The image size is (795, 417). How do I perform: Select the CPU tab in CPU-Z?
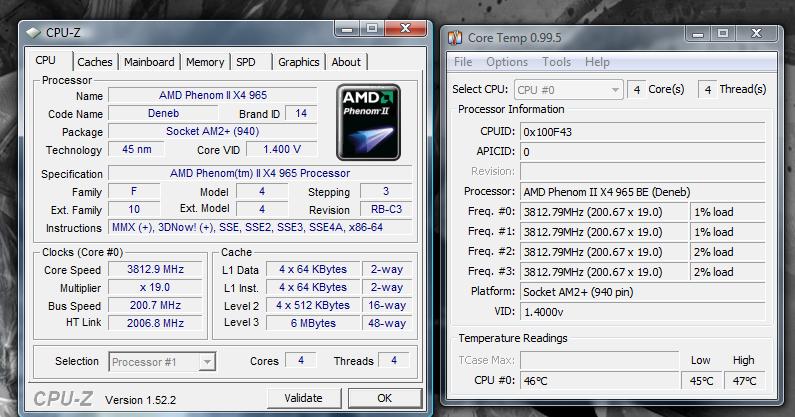[46, 60]
